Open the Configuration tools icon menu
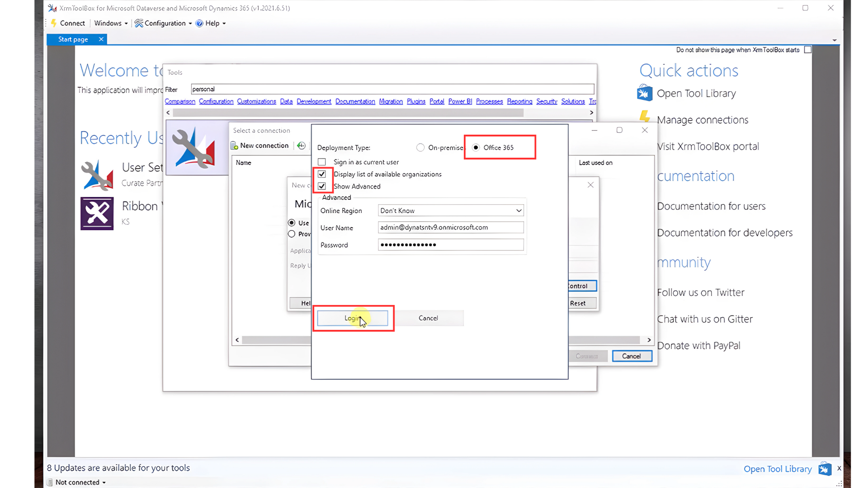 (x=139, y=23)
